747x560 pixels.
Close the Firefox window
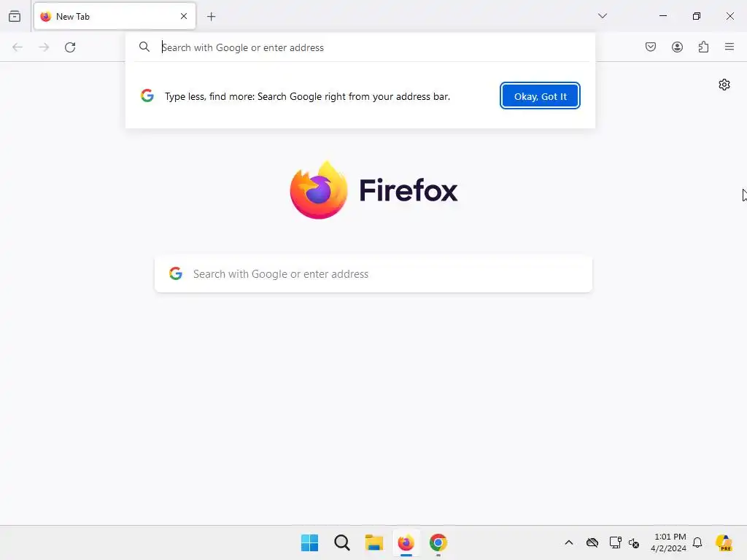point(729,16)
